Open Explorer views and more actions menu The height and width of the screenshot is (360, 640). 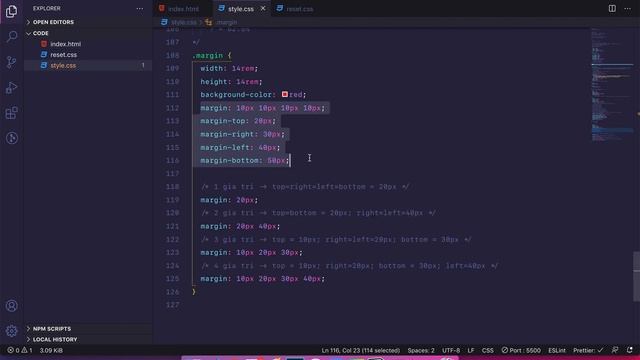point(140,9)
